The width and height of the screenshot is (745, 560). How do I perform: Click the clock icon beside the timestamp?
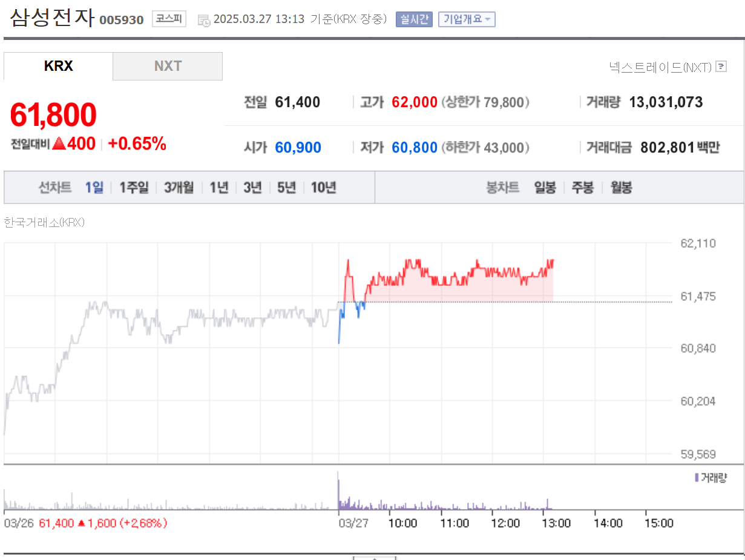[x=204, y=20]
